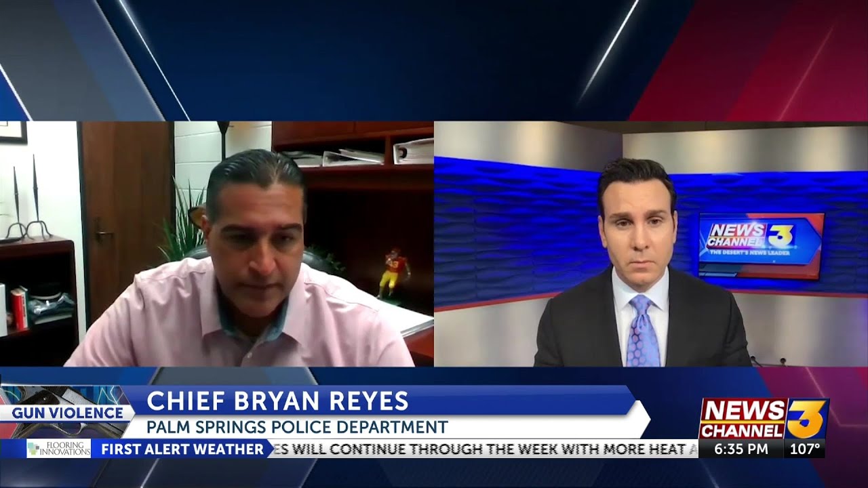Select the Gun Violence topic tag

tap(66, 413)
